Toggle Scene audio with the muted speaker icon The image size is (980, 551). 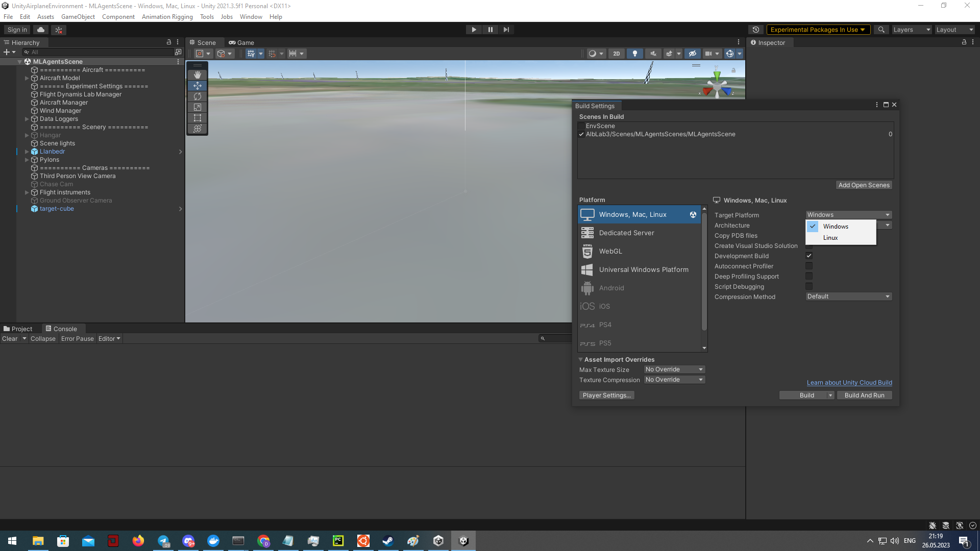pos(653,54)
